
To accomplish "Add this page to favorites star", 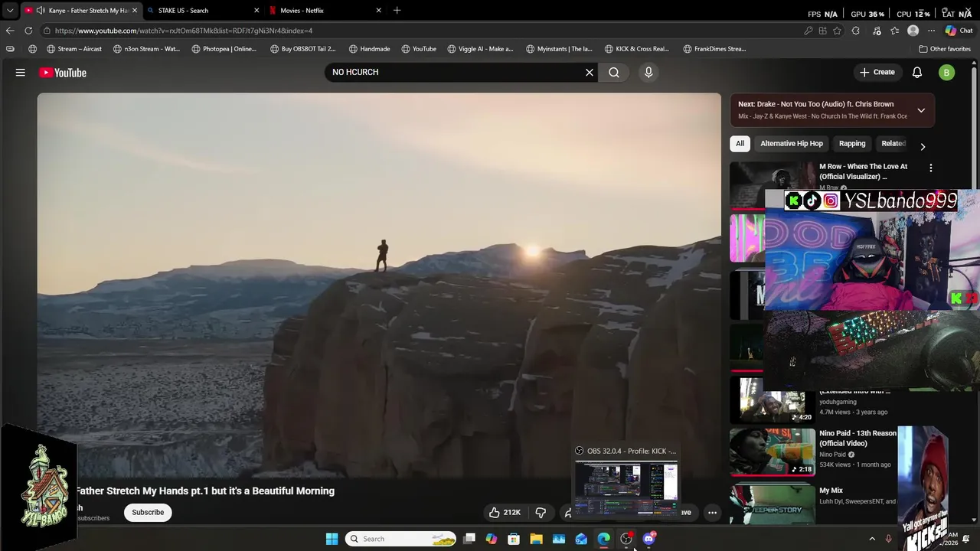I will (837, 31).
